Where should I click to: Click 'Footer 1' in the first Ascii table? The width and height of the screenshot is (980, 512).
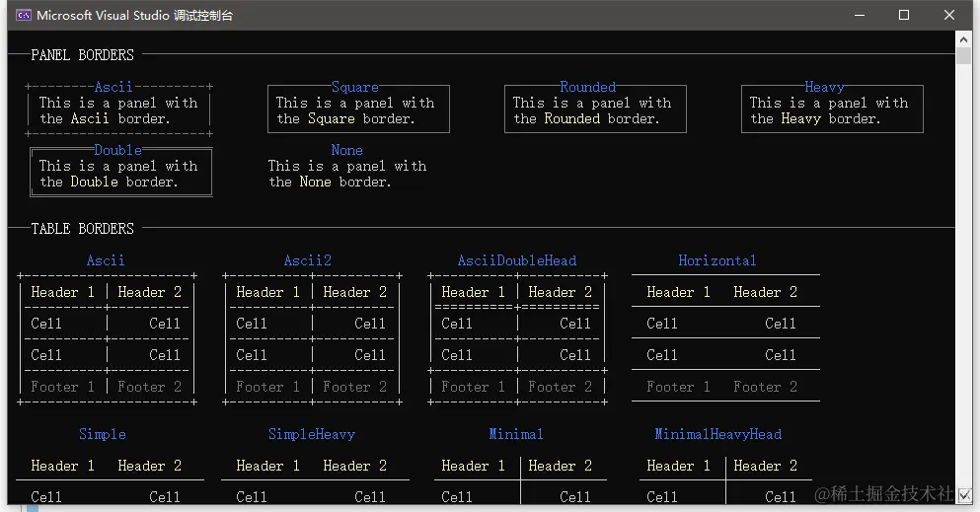[x=62, y=387]
